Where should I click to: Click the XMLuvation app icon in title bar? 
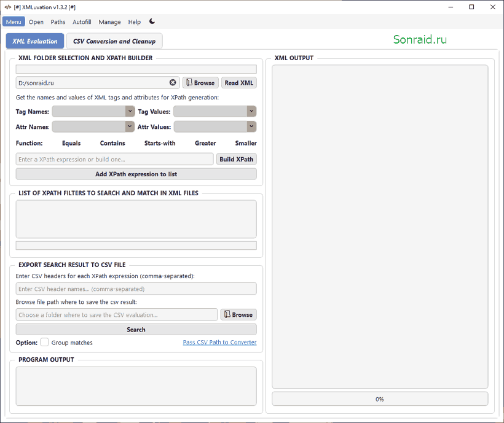(x=8, y=7)
